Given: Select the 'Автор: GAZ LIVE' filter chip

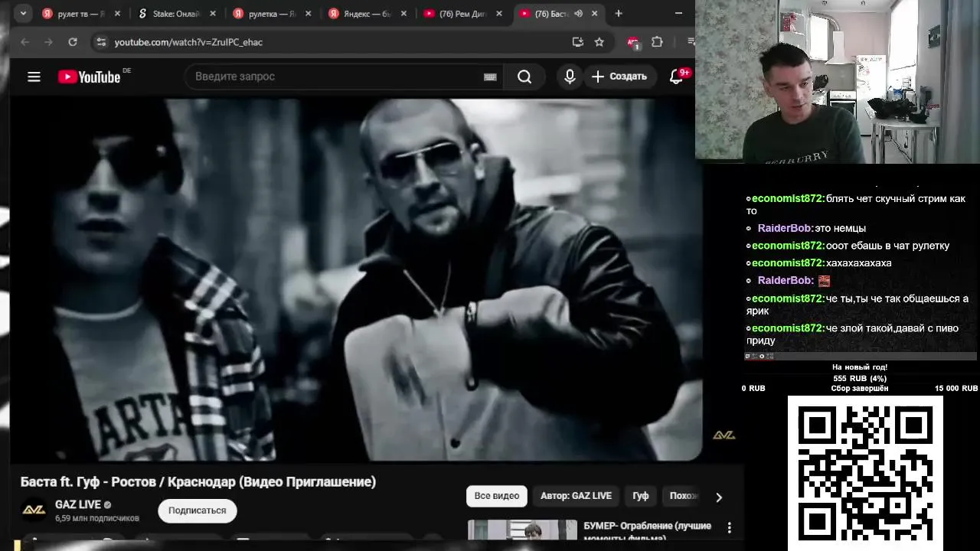Looking at the screenshot, I should [x=576, y=496].
